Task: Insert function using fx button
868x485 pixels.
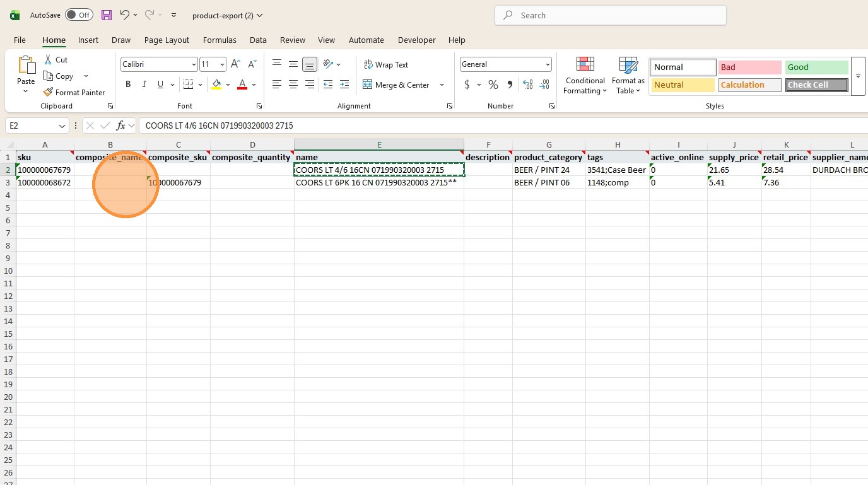Action: tap(120, 126)
